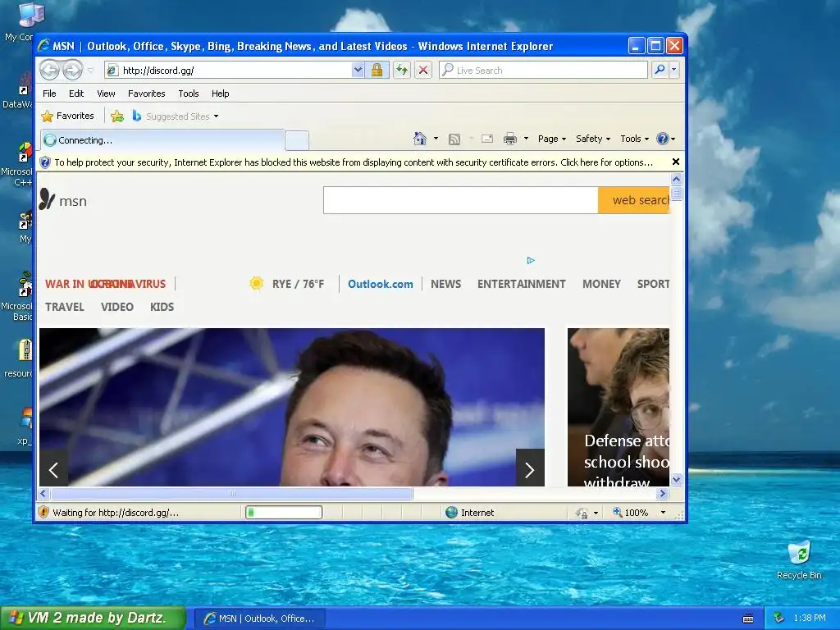Viewport: 840px width, 630px height.
Task: Open the Edit menu
Action: pyautogui.click(x=76, y=94)
